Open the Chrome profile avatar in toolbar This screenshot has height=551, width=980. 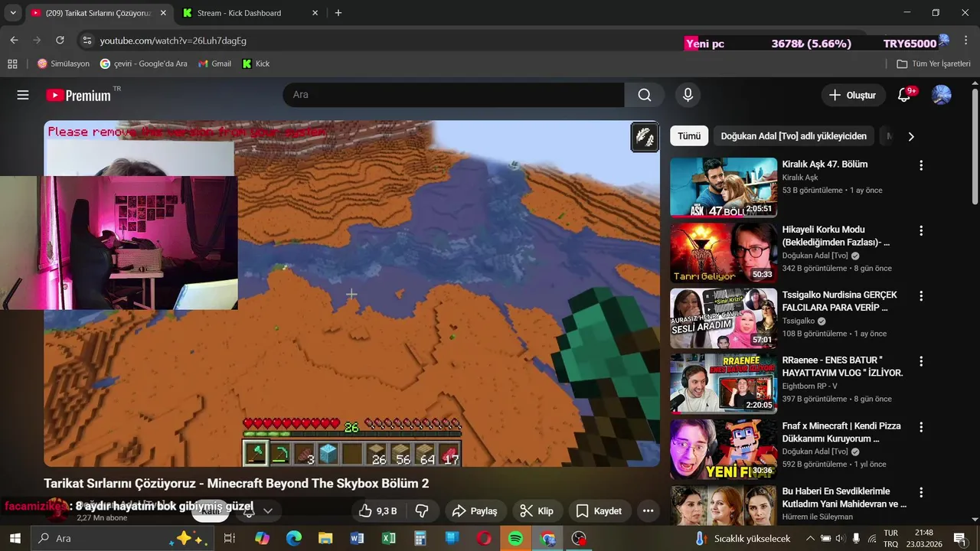click(x=944, y=40)
